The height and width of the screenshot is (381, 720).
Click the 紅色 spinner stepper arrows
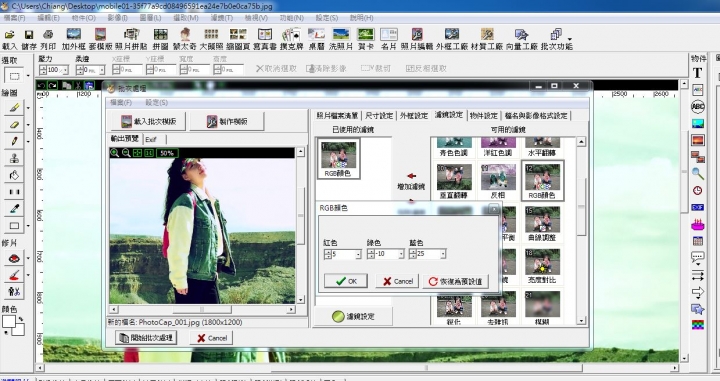pyautogui.click(x=327, y=254)
